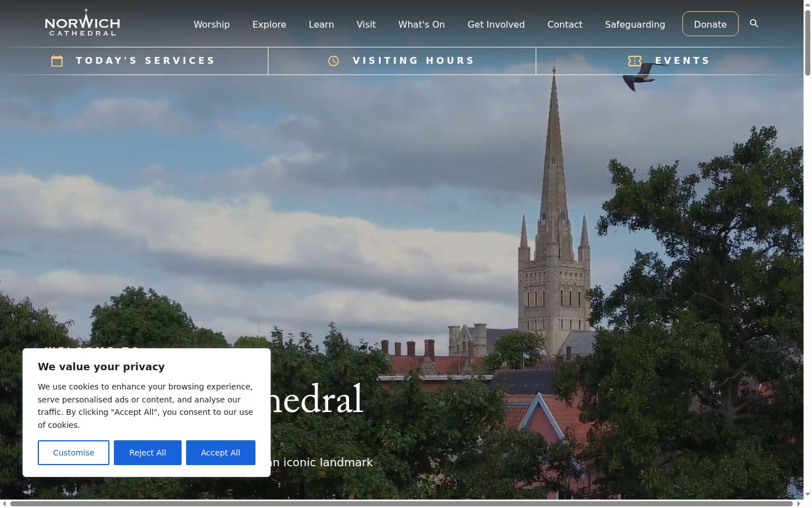Open the Explore menu

click(x=269, y=24)
